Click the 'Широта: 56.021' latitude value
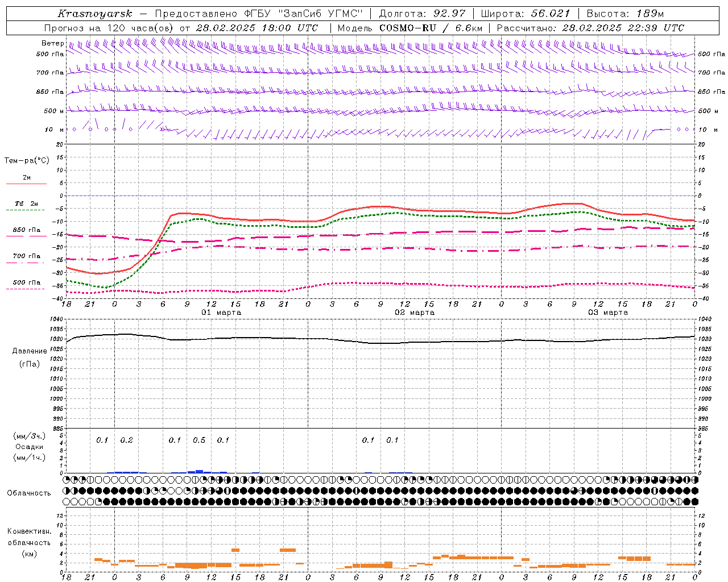 (525, 14)
